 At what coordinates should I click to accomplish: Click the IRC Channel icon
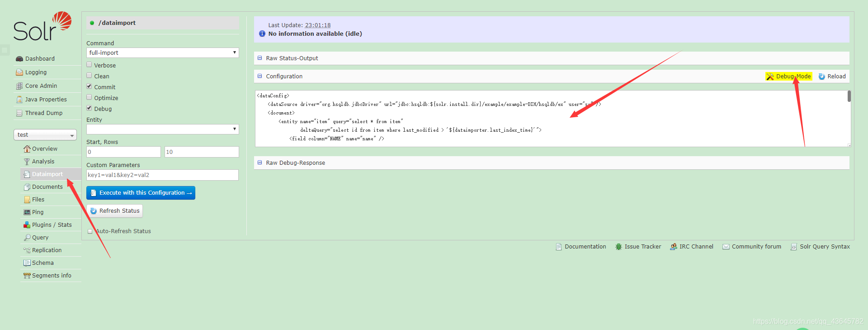click(x=674, y=247)
